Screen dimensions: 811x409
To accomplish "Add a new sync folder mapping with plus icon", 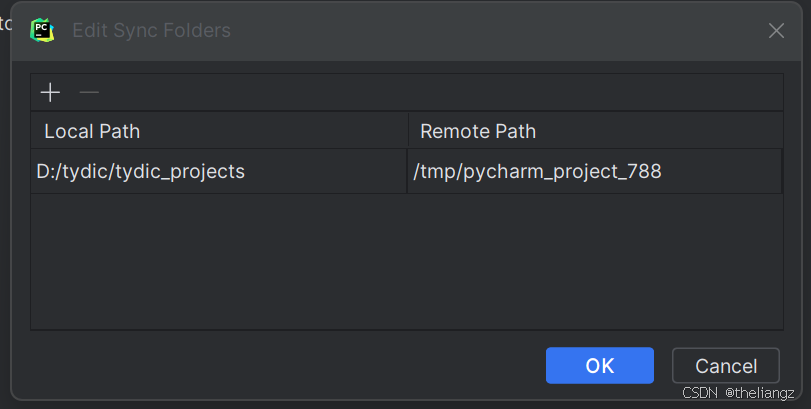I will pos(50,93).
